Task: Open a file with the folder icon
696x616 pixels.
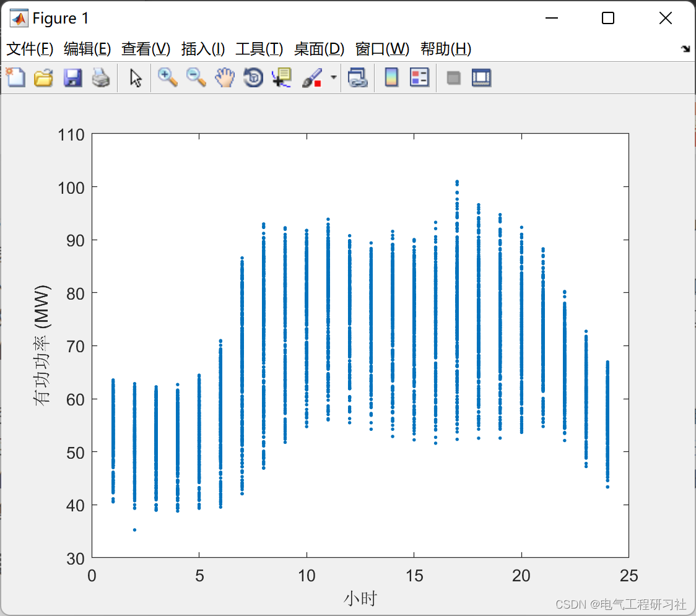Action: click(43, 77)
